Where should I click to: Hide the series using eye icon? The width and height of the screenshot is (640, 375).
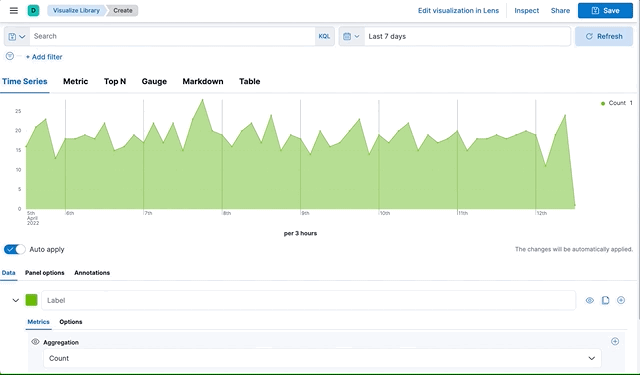(590, 300)
